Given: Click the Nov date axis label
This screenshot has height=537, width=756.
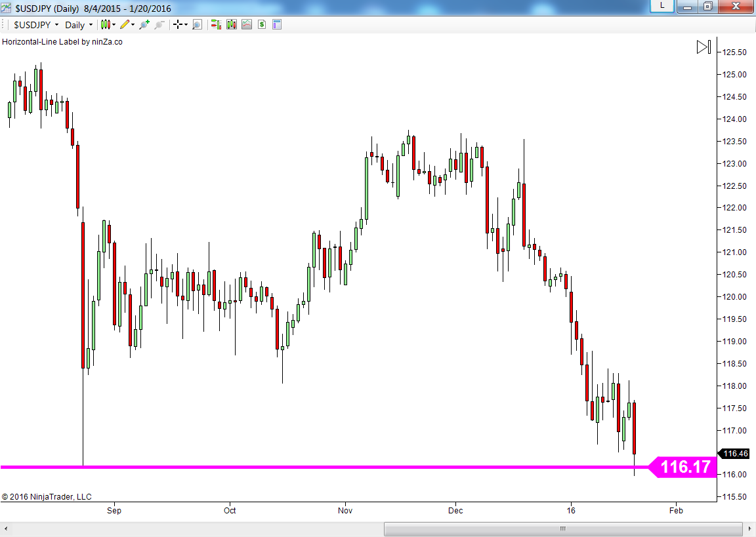Looking at the screenshot, I should click(x=345, y=511).
